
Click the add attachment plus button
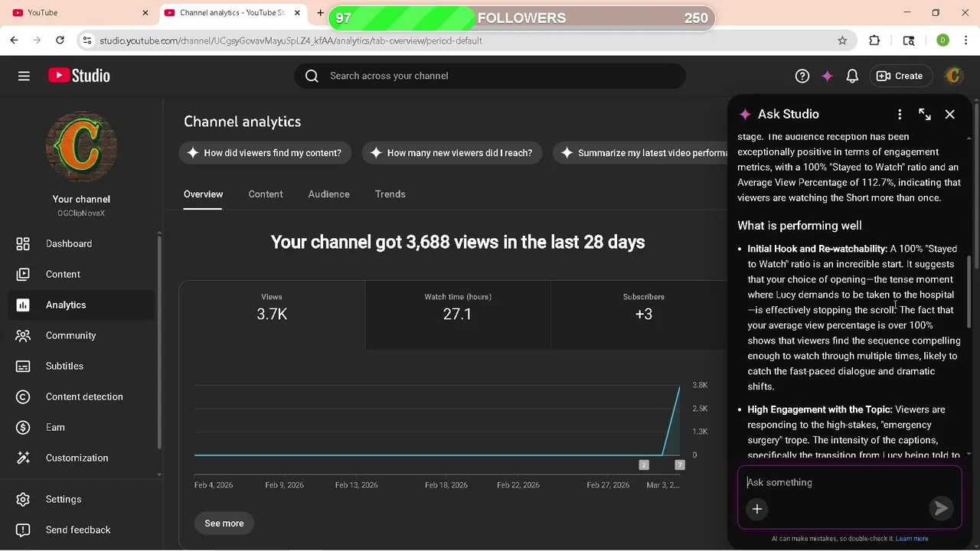click(x=756, y=509)
